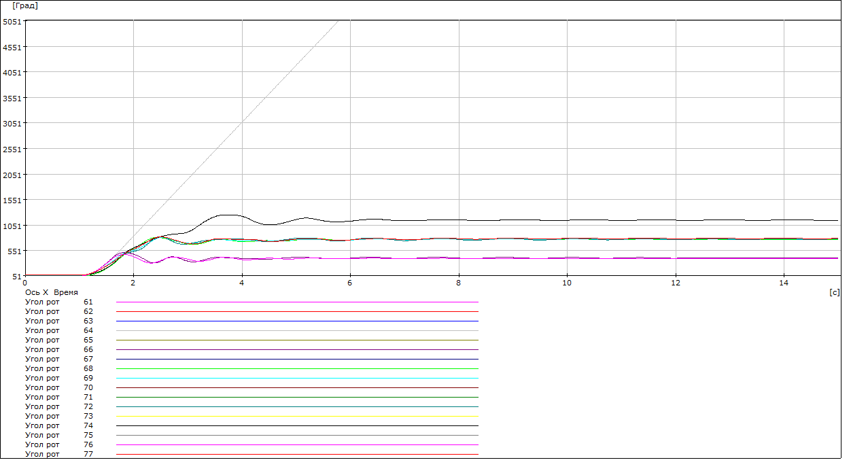Click the dark green line of series 71
The height and width of the screenshot is (473, 868).
point(298,397)
